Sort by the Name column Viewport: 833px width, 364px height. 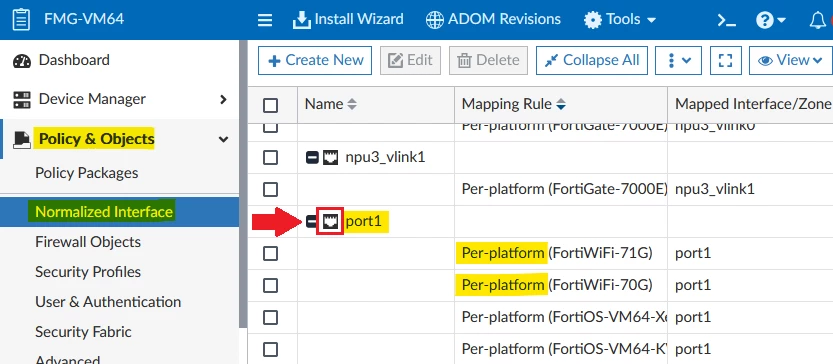330,104
